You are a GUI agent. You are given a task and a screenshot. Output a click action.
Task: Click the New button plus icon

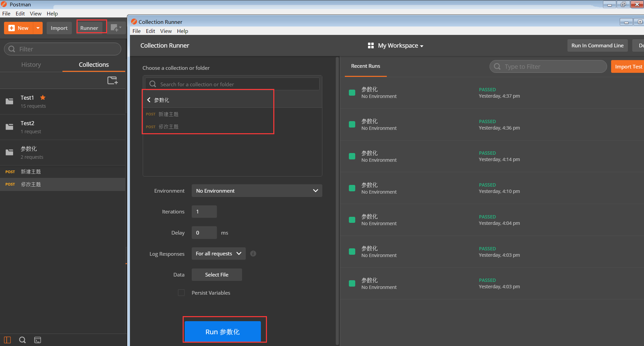pyautogui.click(x=11, y=28)
